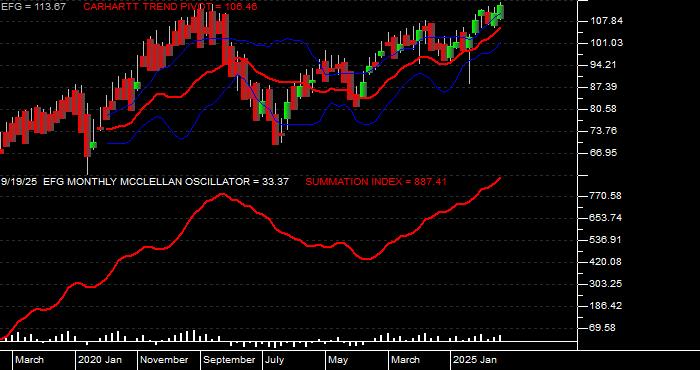Select the May timeline label
The height and width of the screenshot is (370, 700).
pos(339,360)
